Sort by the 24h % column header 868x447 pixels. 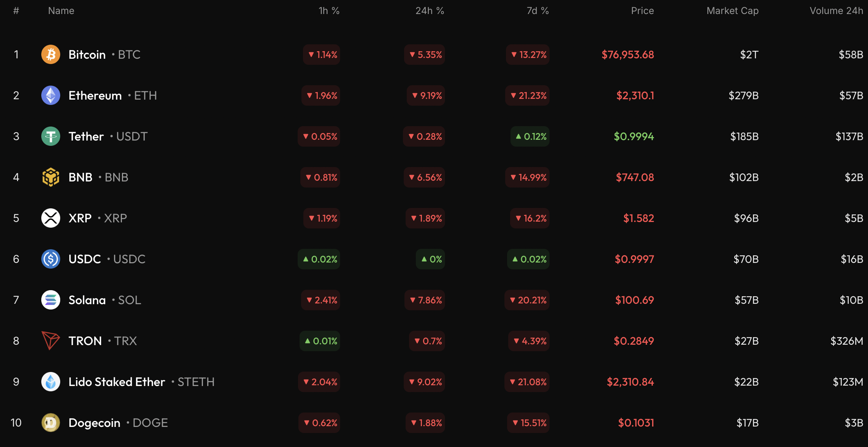pyautogui.click(x=429, y=11)
